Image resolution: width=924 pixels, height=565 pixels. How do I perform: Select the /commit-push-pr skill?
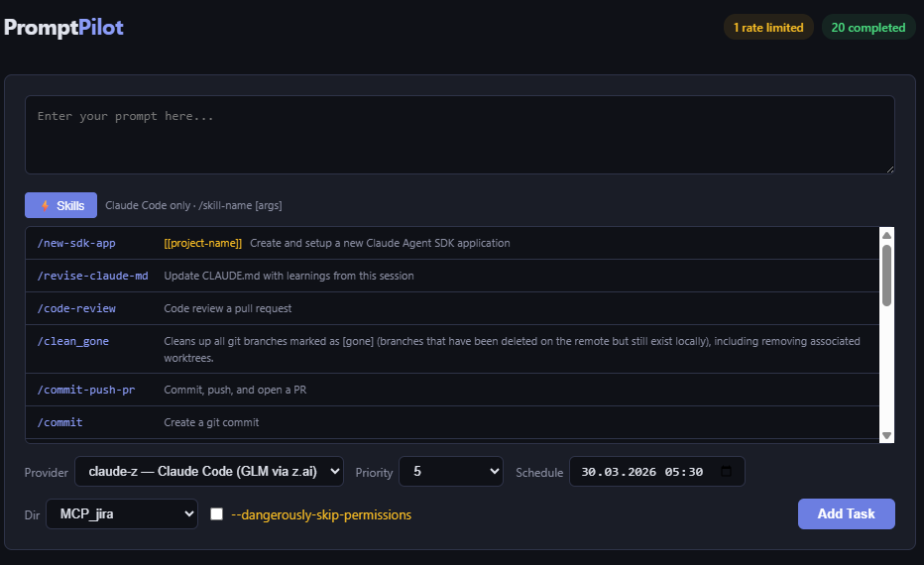tap(85, 390)
